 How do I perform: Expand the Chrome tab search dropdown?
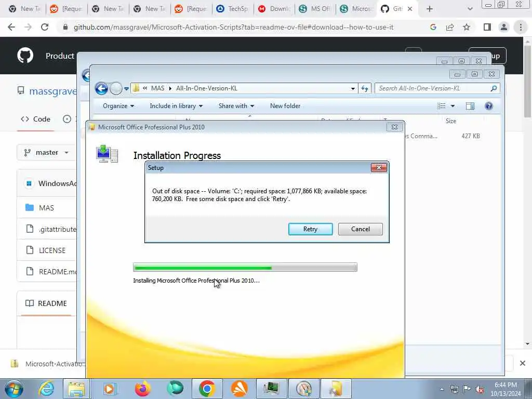tap(470, 9)
